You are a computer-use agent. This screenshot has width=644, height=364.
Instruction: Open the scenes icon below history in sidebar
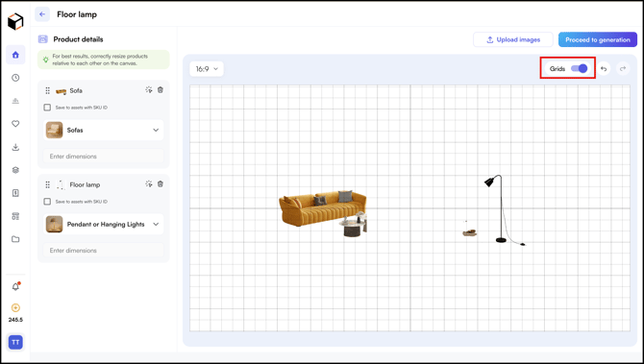[15, 101]
